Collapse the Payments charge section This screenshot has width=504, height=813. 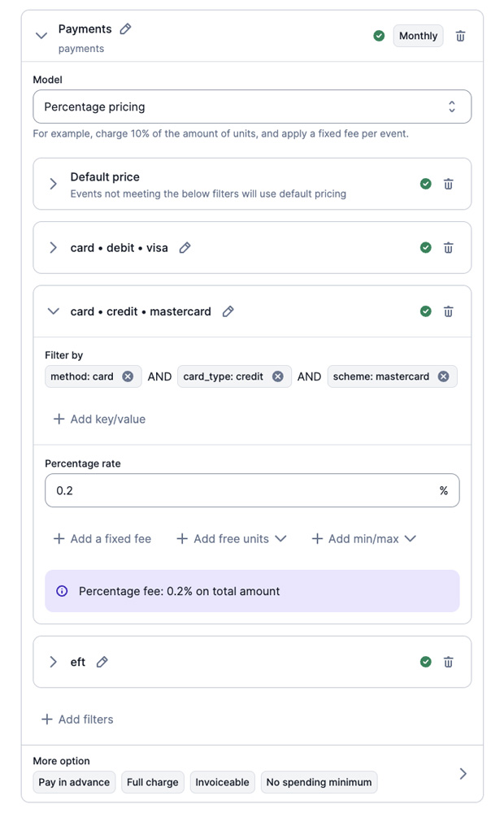(x=41, y=36)
